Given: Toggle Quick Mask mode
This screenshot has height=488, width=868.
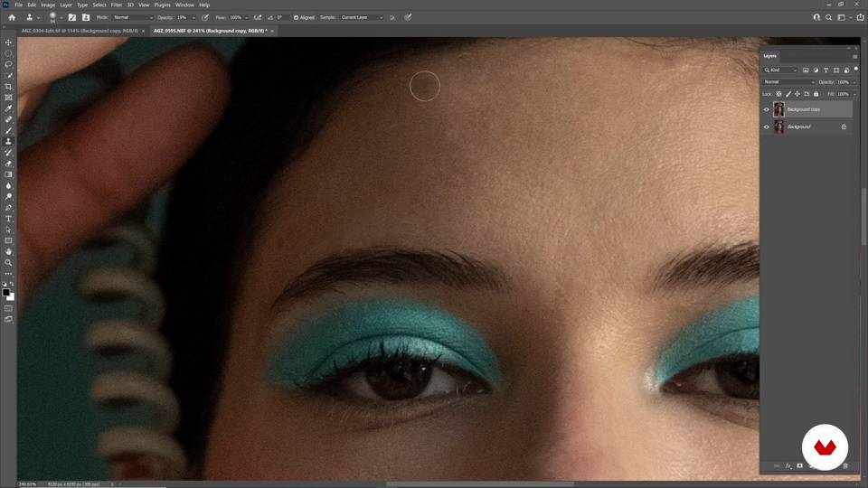Looking at the screenshot, I should 8,308.
